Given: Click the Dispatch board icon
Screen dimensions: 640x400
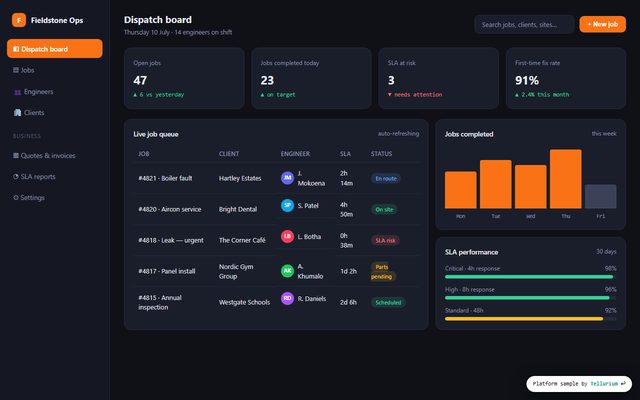Looking at the screenshot, I should point(16,49).
